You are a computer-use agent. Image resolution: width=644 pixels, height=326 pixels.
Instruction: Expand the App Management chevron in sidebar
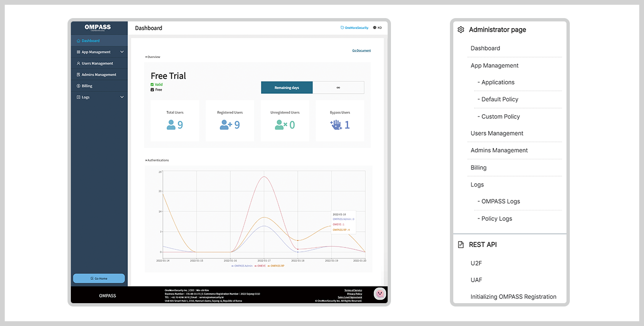(122, 52)
